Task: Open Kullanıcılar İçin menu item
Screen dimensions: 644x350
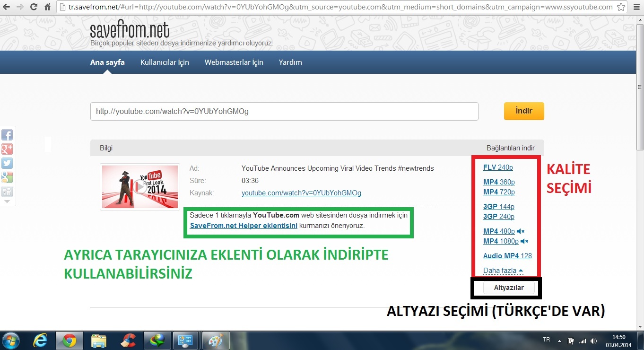Action: 165,62
